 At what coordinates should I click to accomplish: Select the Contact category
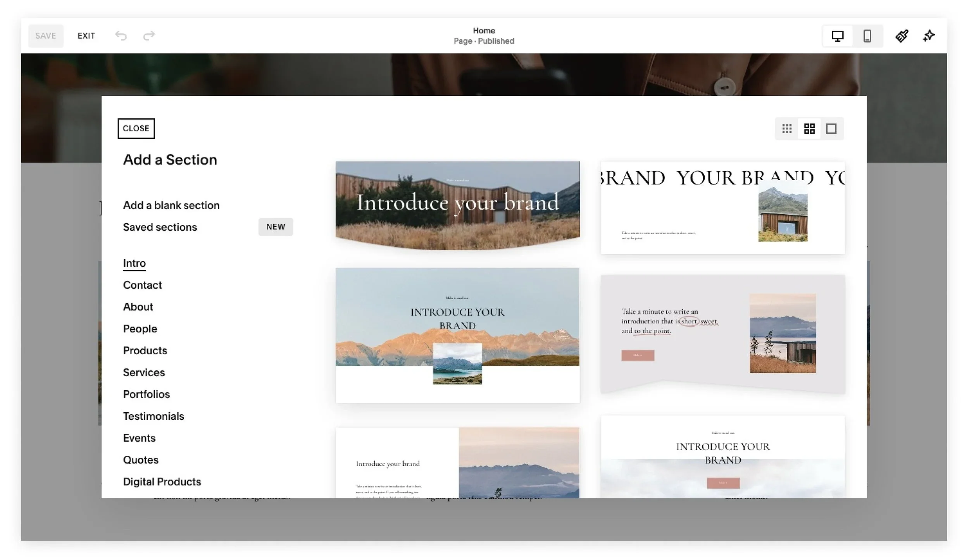pos(142,285)
